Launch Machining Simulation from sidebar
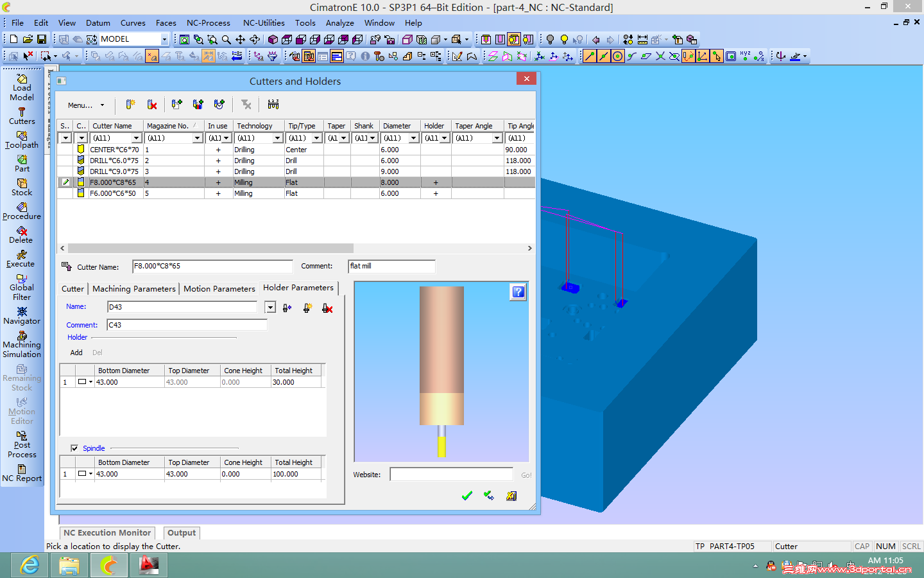 point(22,344)
